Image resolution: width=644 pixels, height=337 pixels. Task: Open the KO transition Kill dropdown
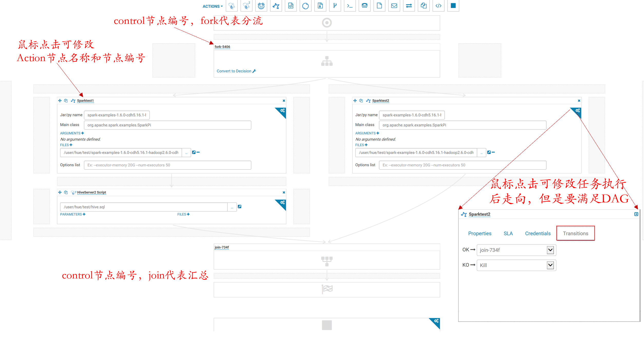tap(516, 265)
